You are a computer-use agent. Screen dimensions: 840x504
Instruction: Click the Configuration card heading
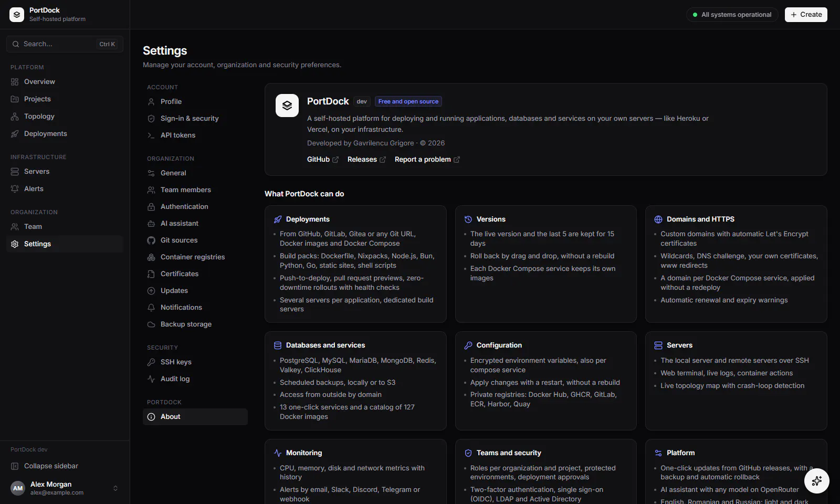(499, 345)
